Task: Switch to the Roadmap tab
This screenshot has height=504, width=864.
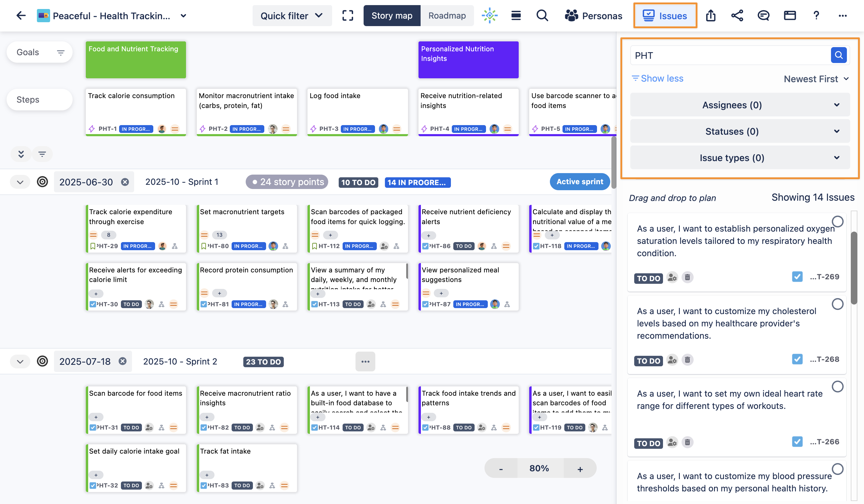Action: click(x=447, y=16)
